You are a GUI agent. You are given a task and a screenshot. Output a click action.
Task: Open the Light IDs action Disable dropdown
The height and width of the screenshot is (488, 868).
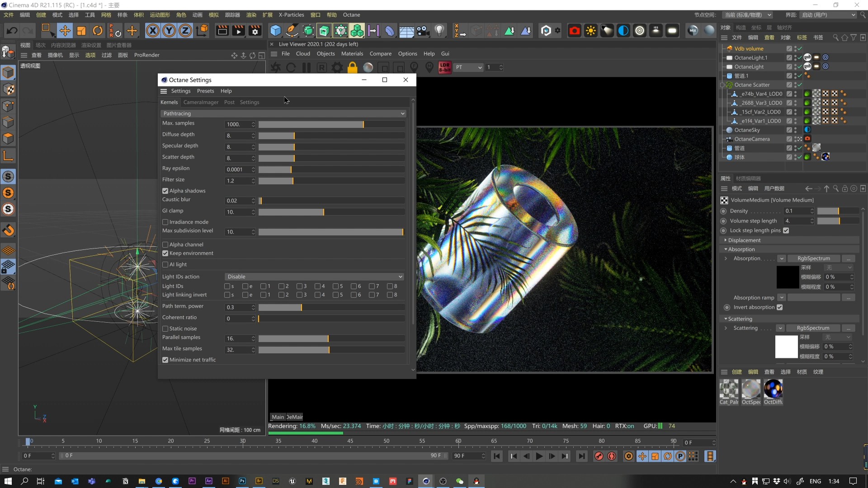coord(314,277)
